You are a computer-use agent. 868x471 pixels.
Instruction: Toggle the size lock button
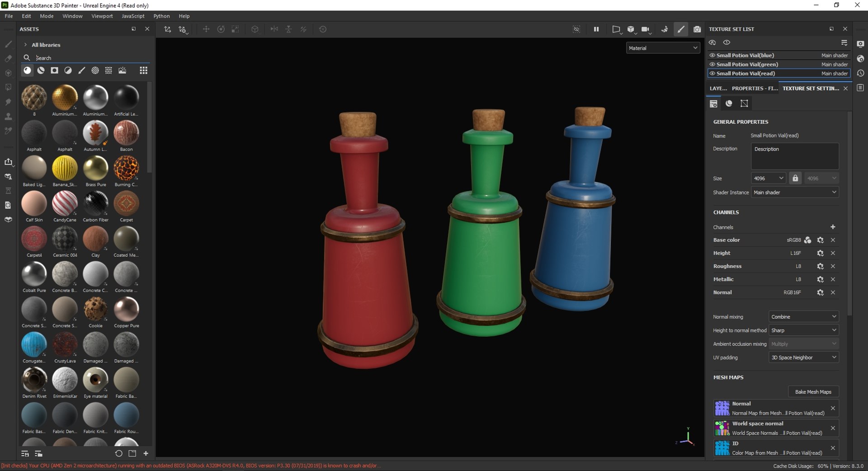(x=795, y=178)
